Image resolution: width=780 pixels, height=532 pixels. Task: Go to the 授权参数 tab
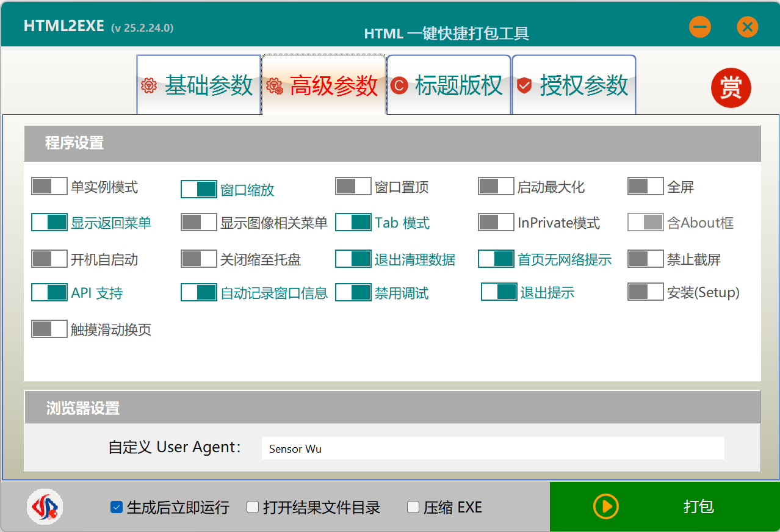pyautogui.click(x=574, y=84)
